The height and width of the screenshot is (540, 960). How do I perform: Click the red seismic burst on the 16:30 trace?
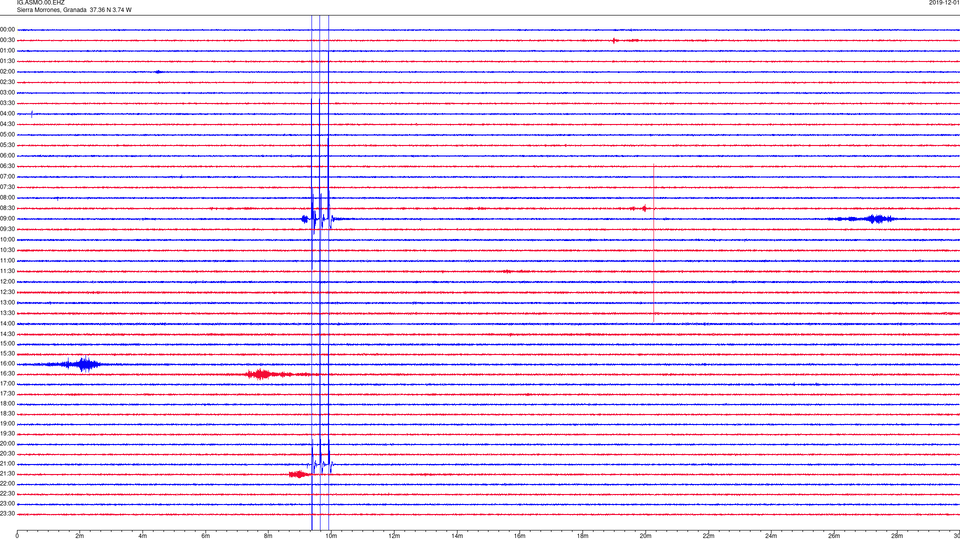263,374
